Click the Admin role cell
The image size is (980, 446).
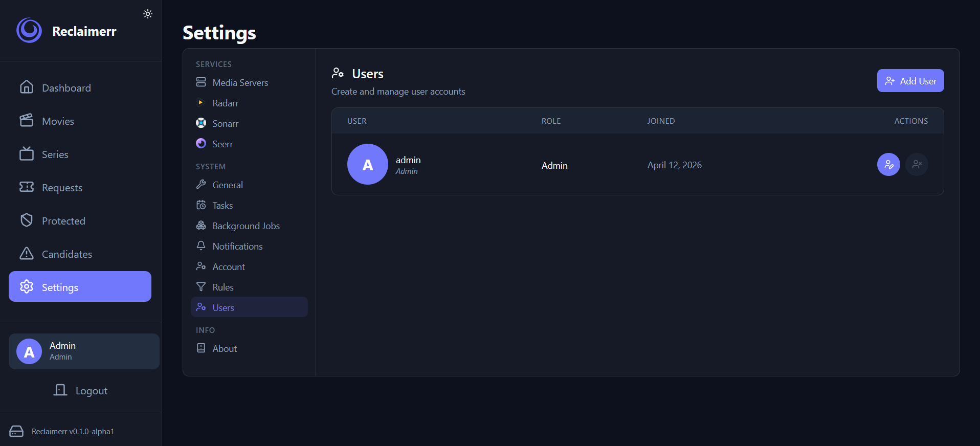tap(554, 165)
